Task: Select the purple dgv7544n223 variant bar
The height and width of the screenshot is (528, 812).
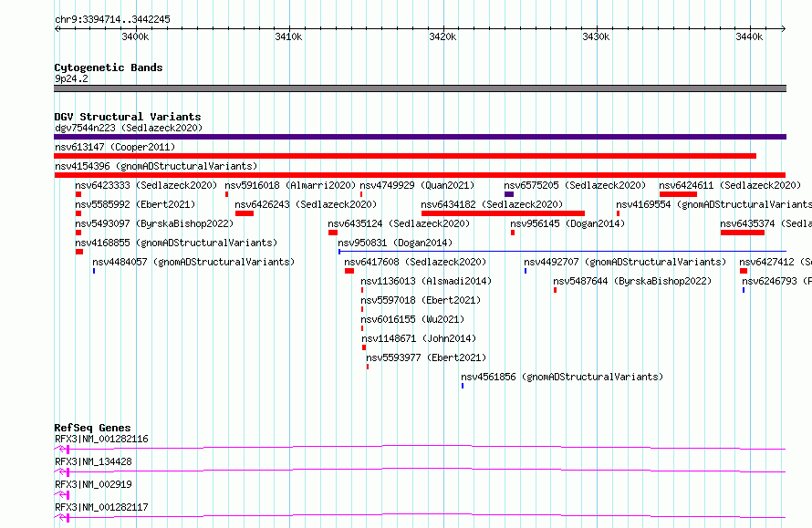Action: (420, 137)
